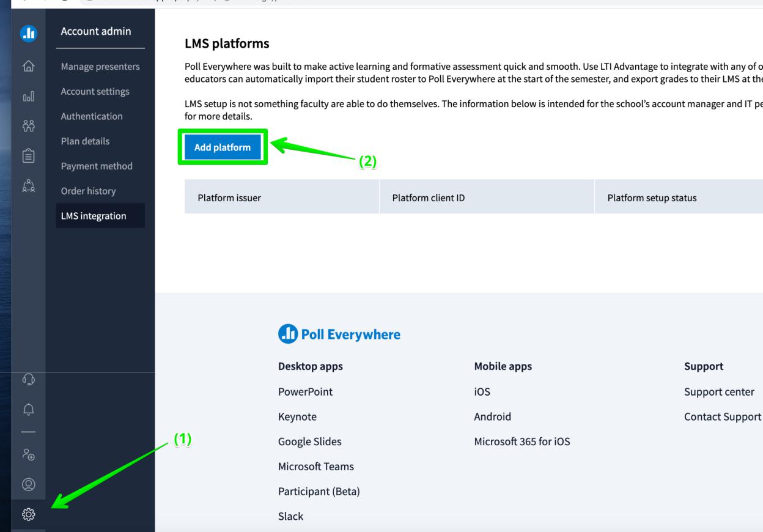Open Manage presenters in Account admin
The height and width of the screenshot is (532, 763).
click(100, 66)
